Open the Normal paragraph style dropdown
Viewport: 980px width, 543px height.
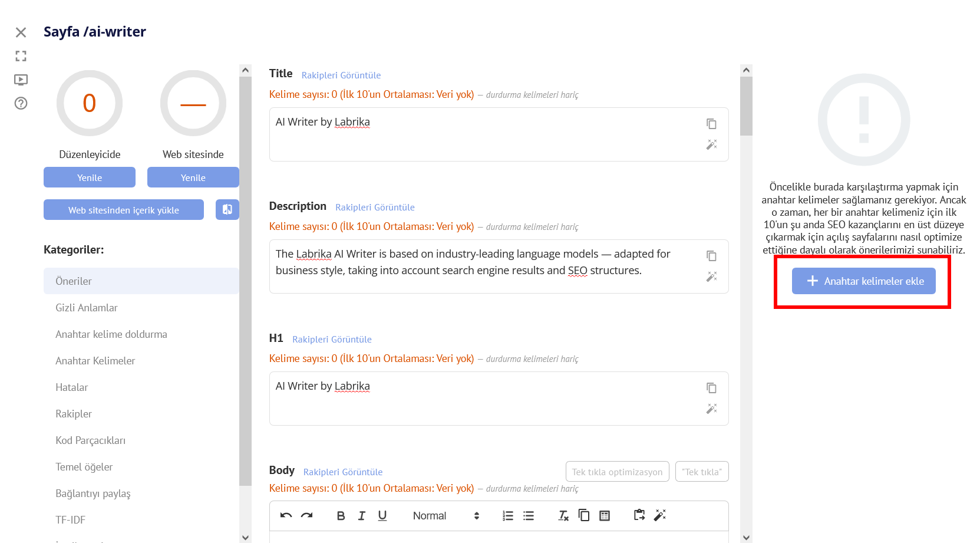click(446, 516)
